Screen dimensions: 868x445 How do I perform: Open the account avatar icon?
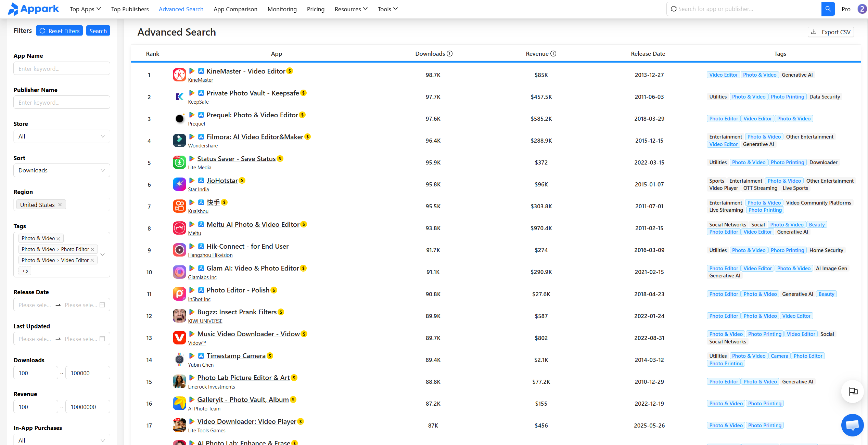pyautogui.click(x=862, y=9)
